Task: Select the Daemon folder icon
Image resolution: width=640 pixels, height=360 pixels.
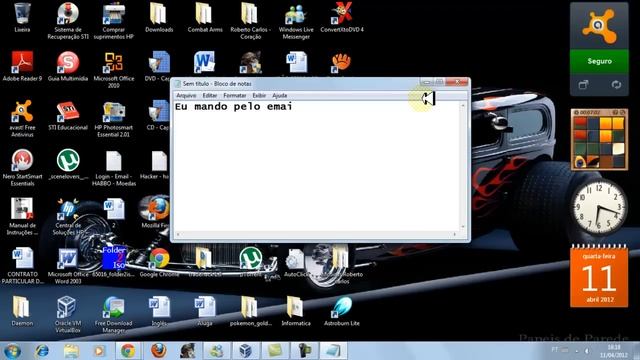Action: click(x=22, y=311)
